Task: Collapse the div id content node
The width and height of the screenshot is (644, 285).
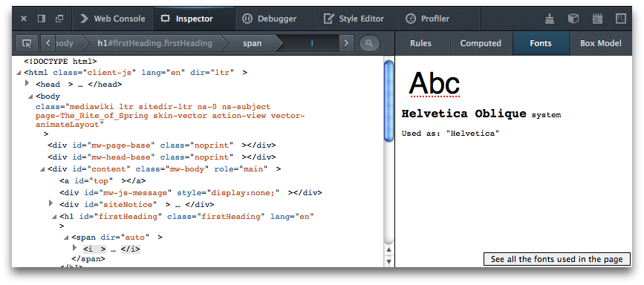Action: pyautogui.click(x=42, y=170)
